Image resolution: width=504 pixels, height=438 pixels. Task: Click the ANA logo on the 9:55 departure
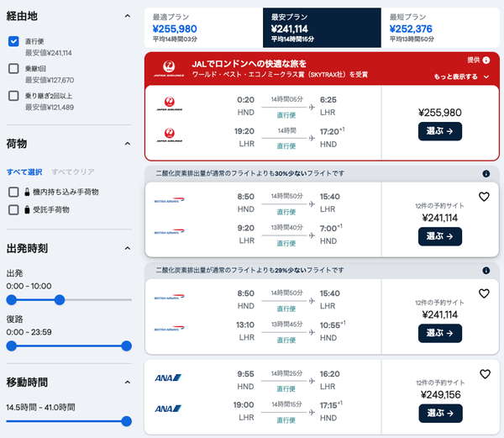click(168, 377)
